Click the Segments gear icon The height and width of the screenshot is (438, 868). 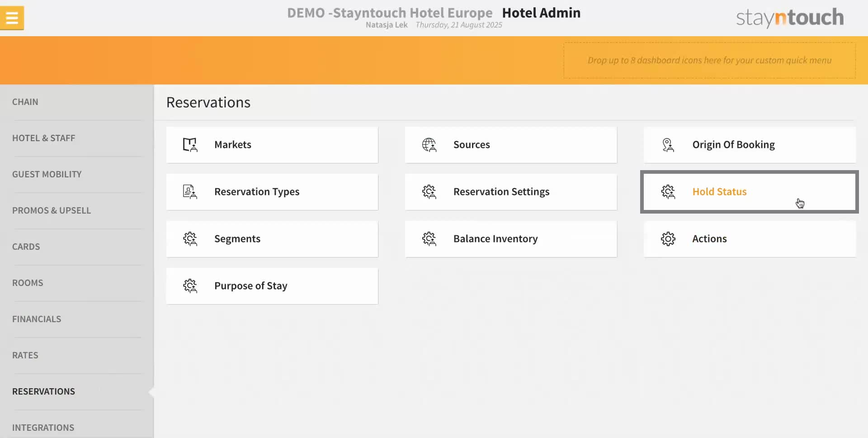pyautogui.click(x=190, y=239)
